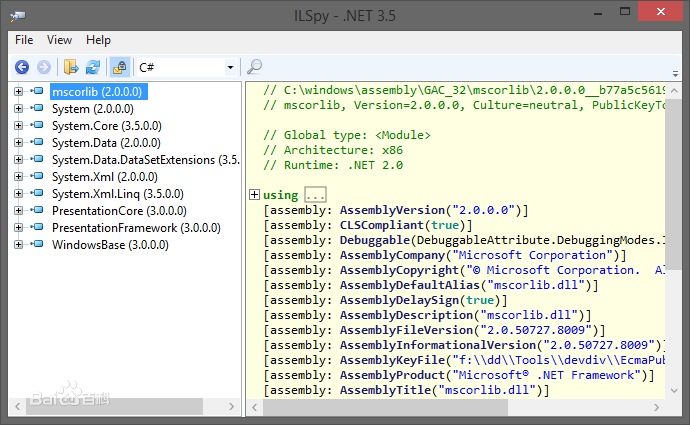Click the code pane vertical scrollbar thumb
The width and height of the screenshot is (690, 425).
coord(674,184)
